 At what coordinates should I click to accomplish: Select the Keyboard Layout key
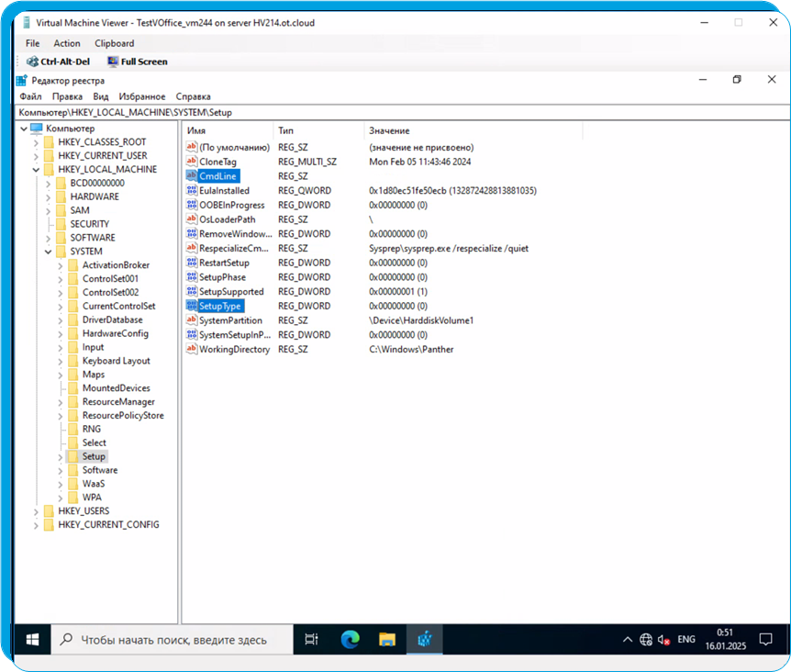point(116,361)
